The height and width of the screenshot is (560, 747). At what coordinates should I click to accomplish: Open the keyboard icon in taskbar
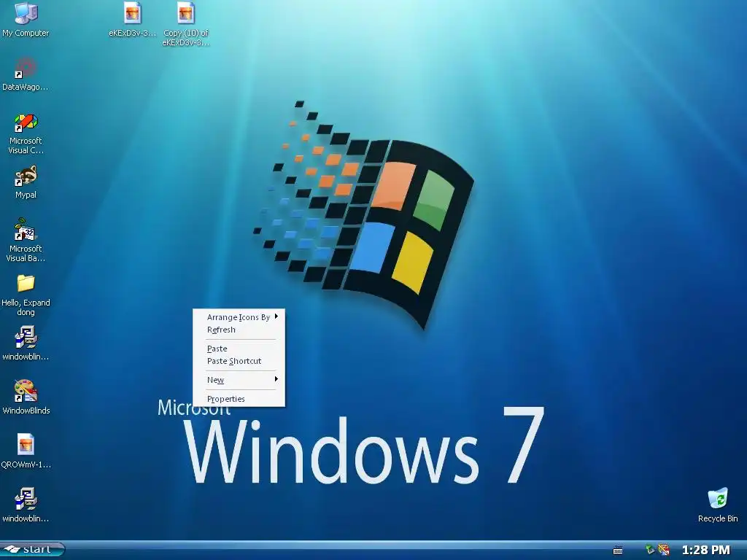pyautogui.click(x=618, y=551)
